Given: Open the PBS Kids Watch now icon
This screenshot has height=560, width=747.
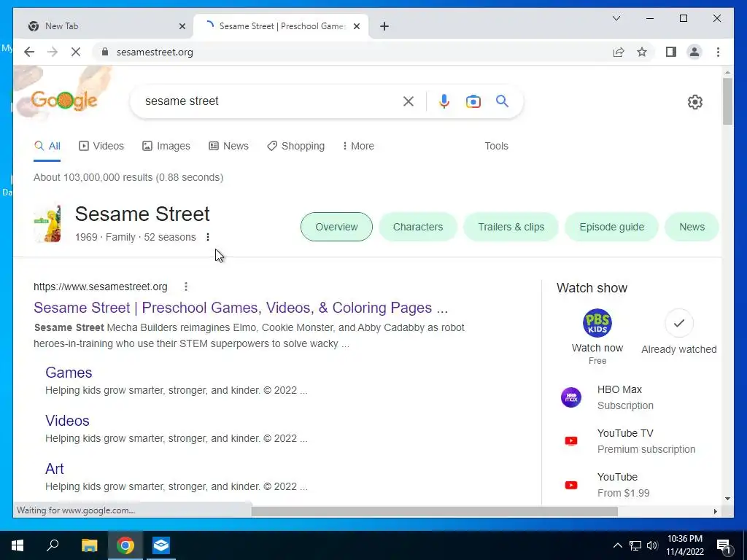Looking at the screenshot, I should coord(597,323).
